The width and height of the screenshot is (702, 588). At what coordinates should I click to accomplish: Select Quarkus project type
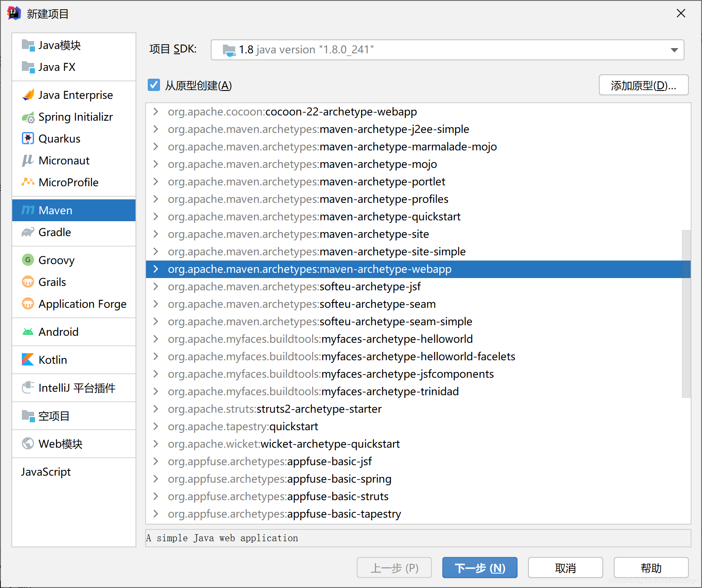(x=74, y=139)
